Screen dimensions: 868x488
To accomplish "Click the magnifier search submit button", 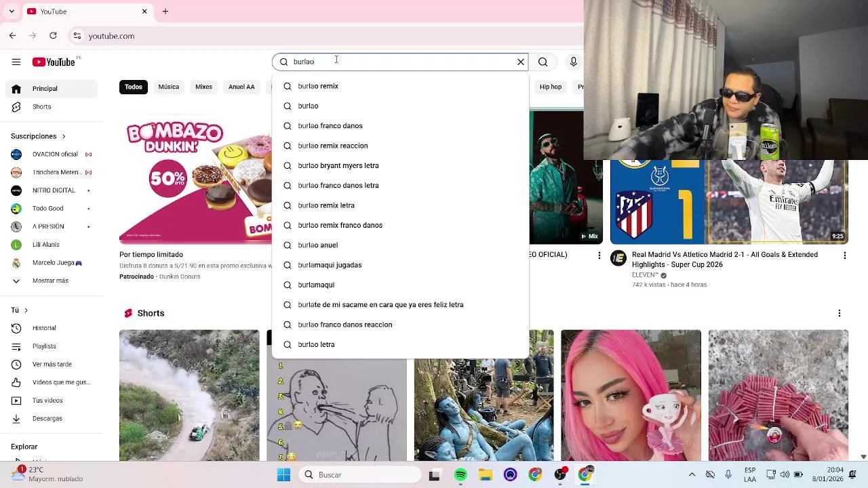I will [x=543, y=62].
